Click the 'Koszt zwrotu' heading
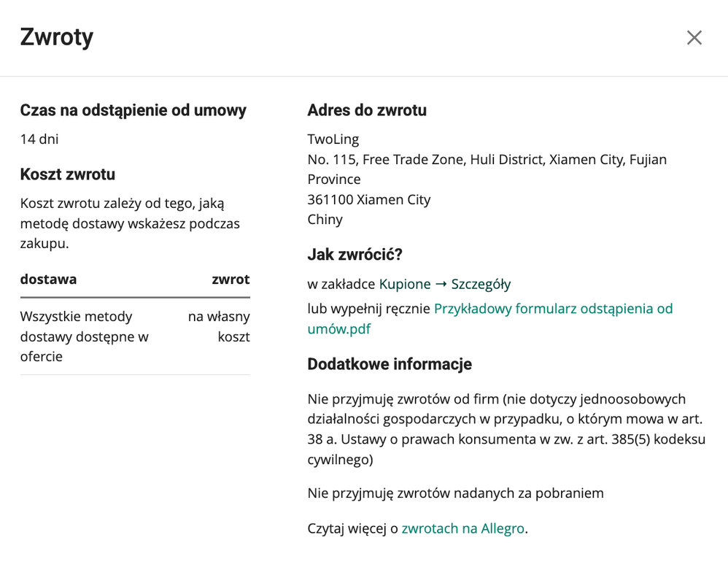This screenshot has height=586, width=728. pyautogui.click(x=68, y=174)
